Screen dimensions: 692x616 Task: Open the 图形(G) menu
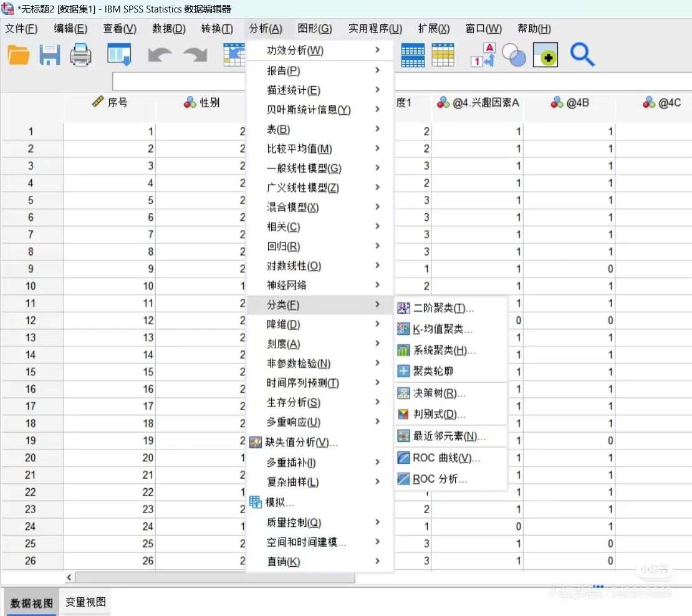click(315, 29)
